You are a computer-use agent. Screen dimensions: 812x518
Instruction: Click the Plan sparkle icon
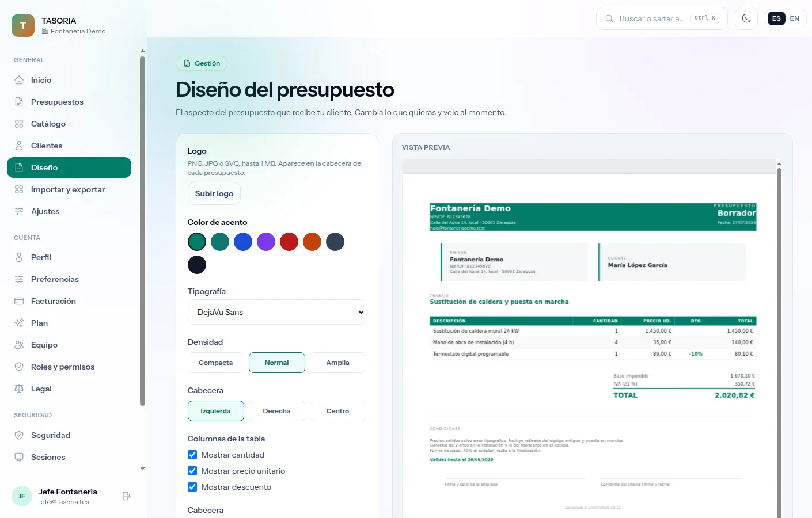click(19, 323)
